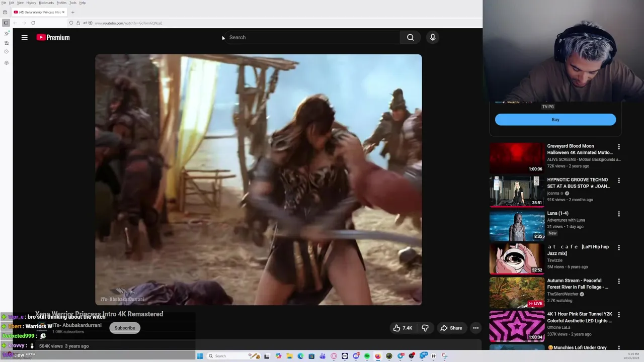Open a new browser tab with plus
The width and height of the screenshot is (644, 362).
(x=72, y=12)
